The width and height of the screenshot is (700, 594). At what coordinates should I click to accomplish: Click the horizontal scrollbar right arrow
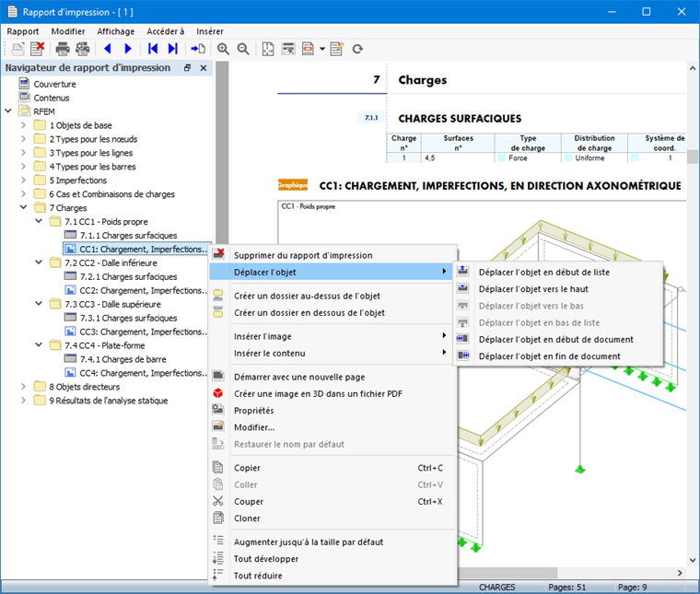680,573
